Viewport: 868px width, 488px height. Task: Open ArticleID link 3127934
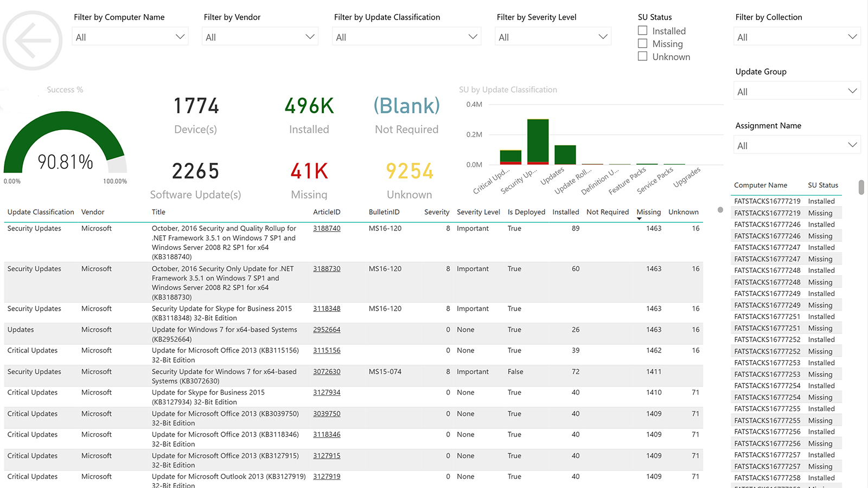(x=327, y=393)
